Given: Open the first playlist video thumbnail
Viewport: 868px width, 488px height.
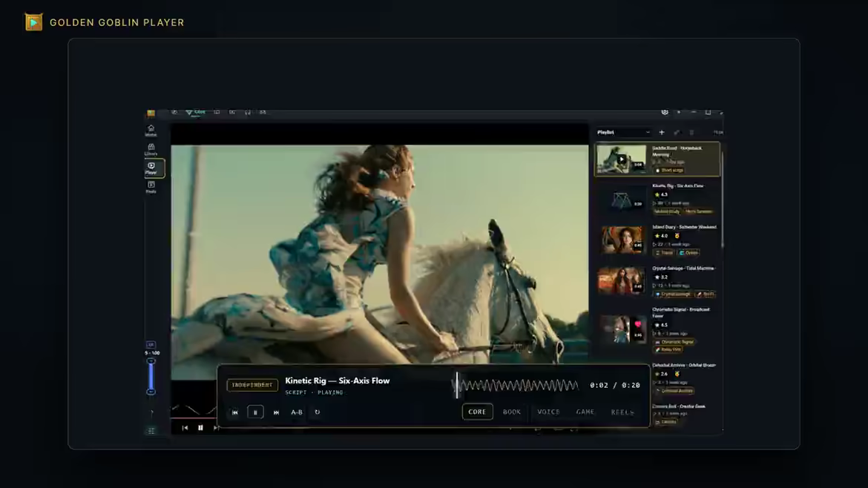Looking at the screenshot, I should 621,159.
